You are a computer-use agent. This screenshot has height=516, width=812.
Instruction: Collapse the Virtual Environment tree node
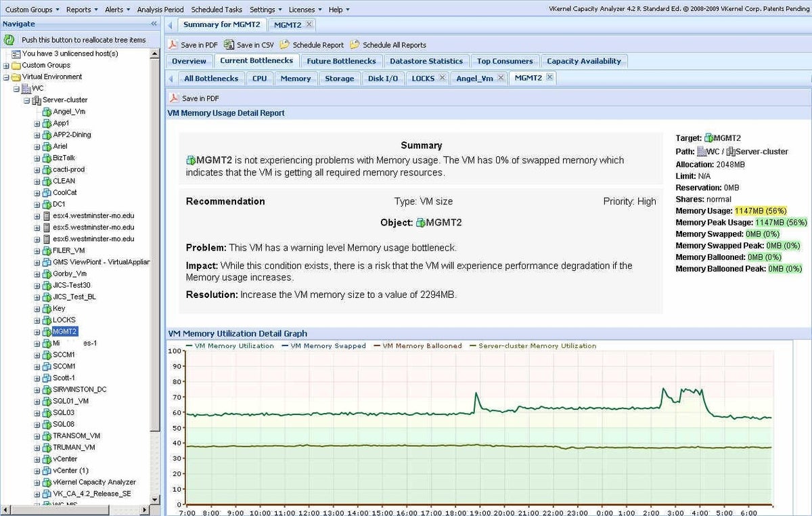(x=7, y=77)
